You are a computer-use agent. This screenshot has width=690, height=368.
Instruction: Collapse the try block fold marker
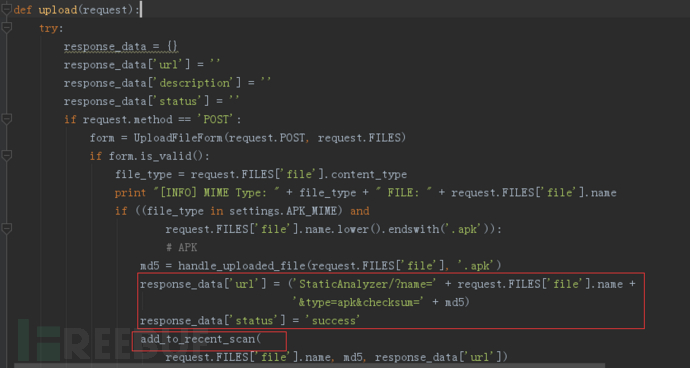[x=6, y=28]
